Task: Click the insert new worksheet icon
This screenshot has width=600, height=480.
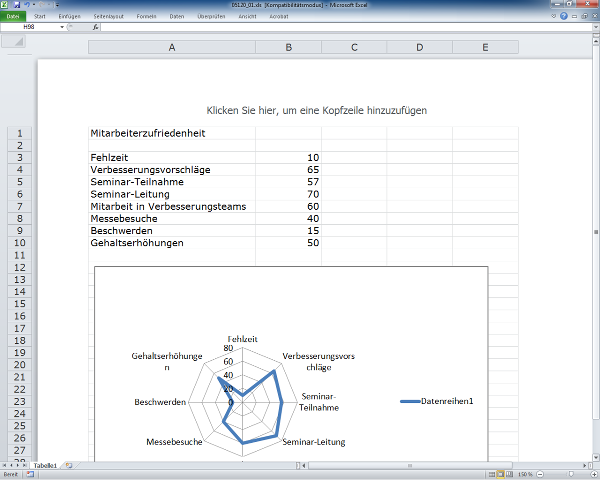Action: point(69,466)
